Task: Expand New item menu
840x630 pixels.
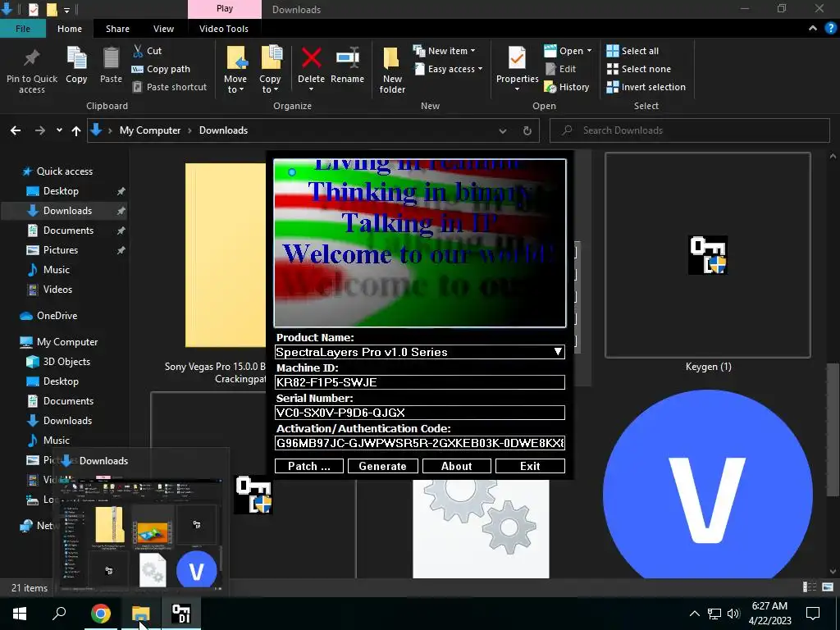Action: [x=444, y=51]
